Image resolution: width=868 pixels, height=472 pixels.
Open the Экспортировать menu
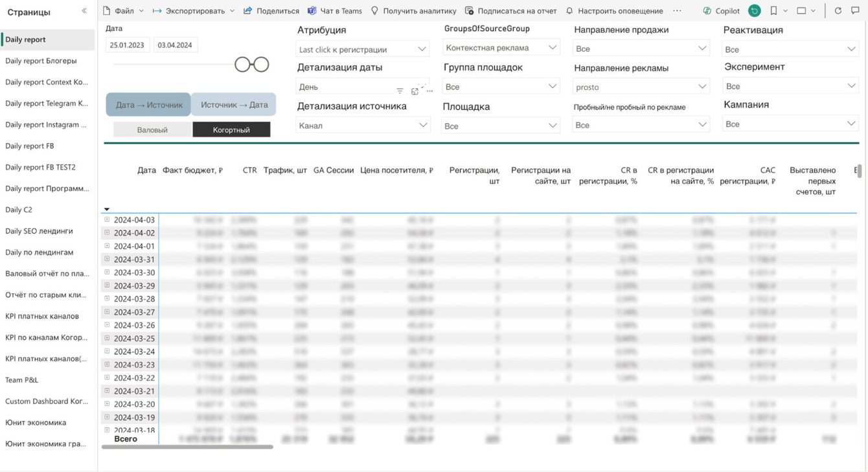coord(194,11)
